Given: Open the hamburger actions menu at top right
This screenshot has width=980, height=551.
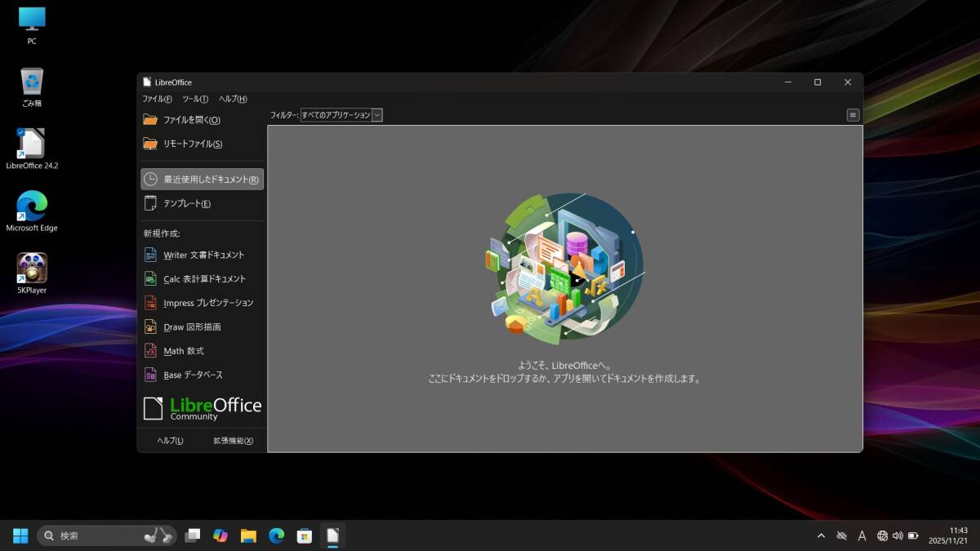Looking at the screenshot, I should [x=853, y=115].
